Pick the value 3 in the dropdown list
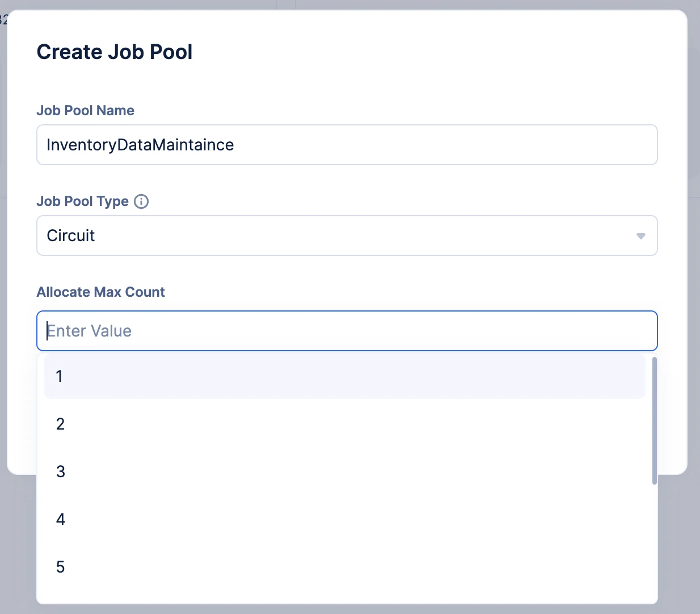This screenshot has width=700, height=614. (344, 472)
